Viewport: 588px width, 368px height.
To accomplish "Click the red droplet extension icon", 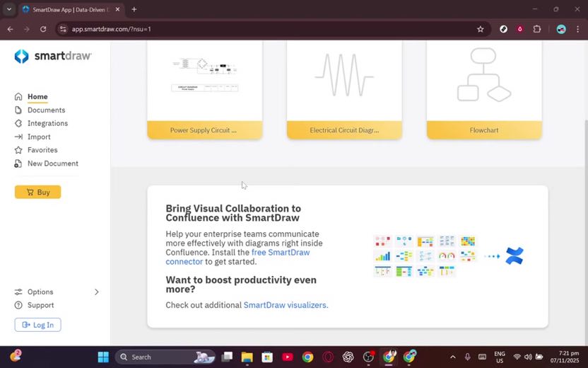I will pos(519,29).
